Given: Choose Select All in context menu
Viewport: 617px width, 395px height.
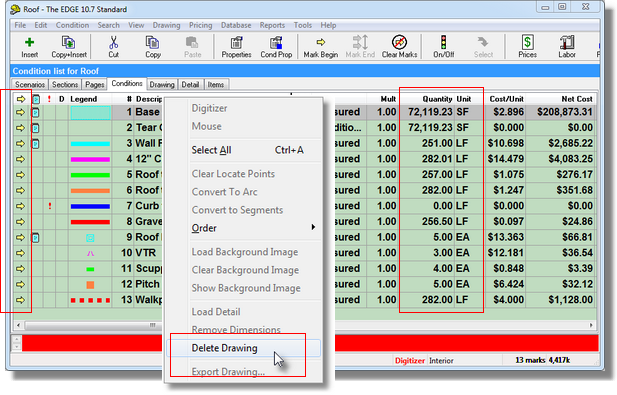Looking at the screenshot, I should pos(244,150).
